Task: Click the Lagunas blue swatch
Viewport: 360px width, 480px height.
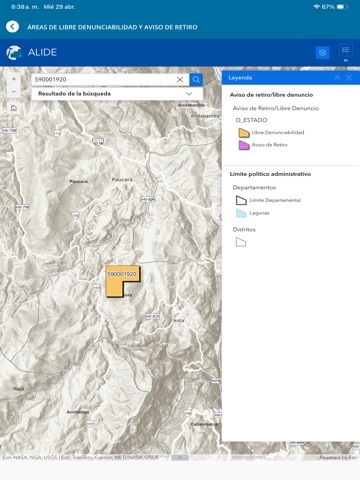Action: click(241, 213)
